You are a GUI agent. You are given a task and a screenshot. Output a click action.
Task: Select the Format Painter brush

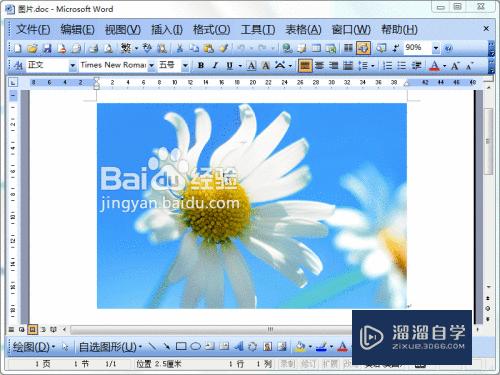tap(224, 49)
